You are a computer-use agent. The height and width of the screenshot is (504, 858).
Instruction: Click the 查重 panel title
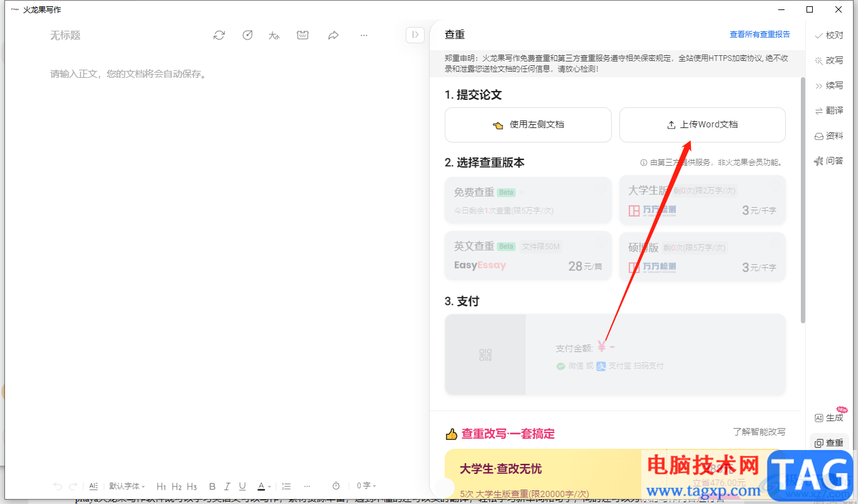tap(455, 35)
